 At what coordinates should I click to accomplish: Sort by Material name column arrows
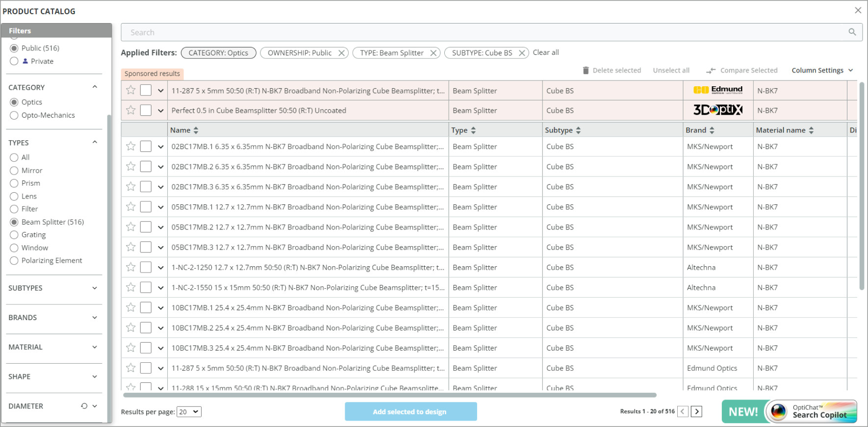(x=811, y=130)
